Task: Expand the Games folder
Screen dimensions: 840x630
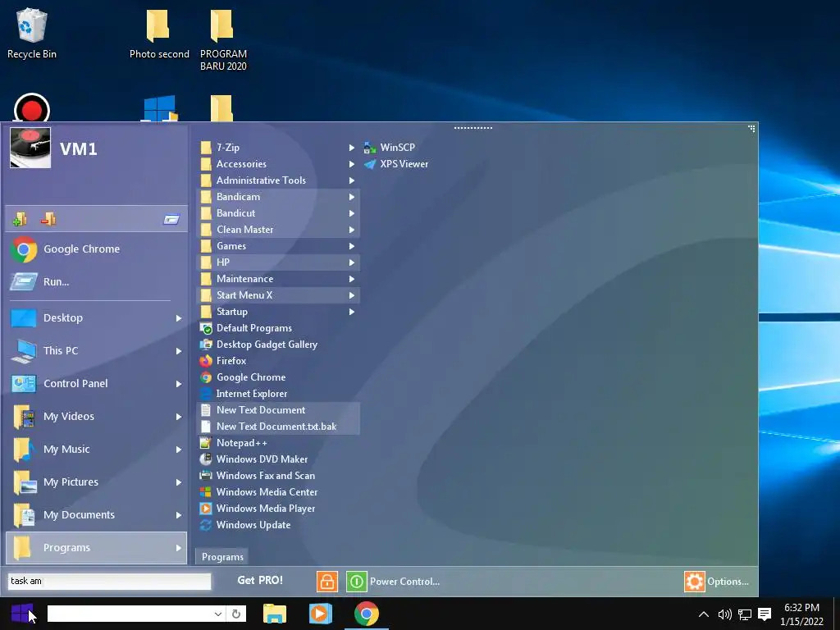Action: click(x=279, y=246)
